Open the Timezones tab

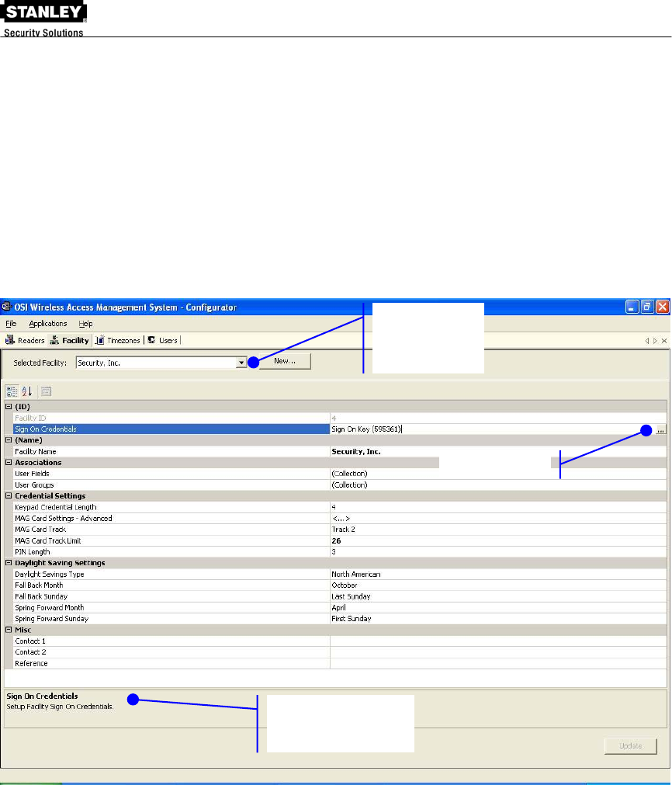(118, 340)
